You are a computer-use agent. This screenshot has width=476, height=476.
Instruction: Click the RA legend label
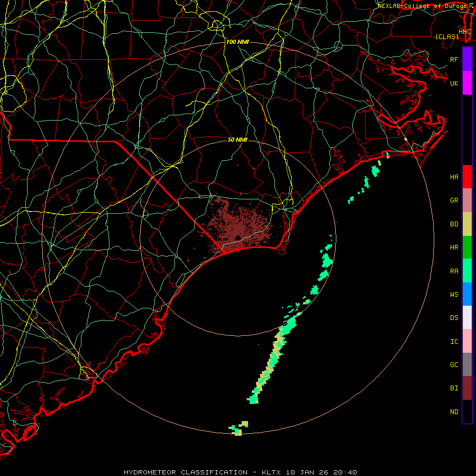454,271
